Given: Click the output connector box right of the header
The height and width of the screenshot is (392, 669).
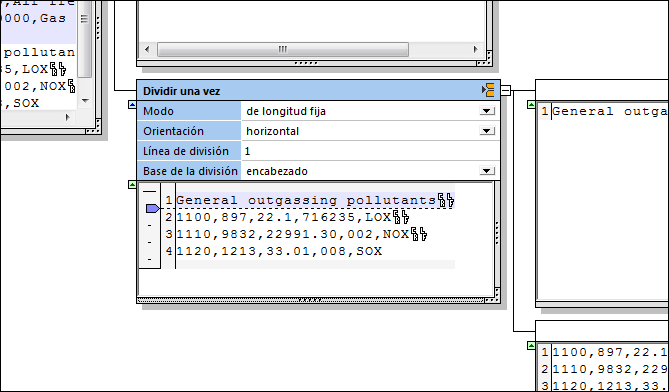Looking at the screenshot, I should (506, 90).
